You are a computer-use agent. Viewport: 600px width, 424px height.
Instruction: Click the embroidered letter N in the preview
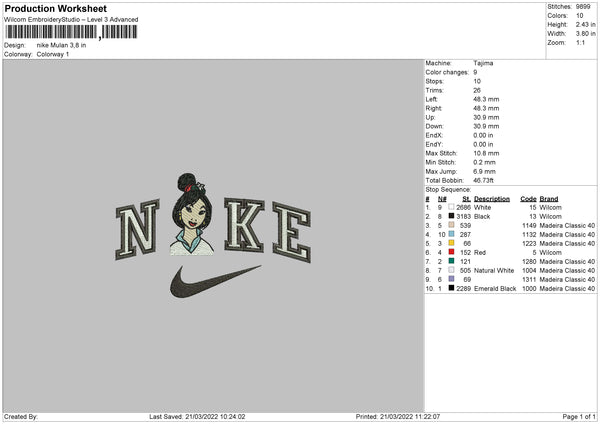pyautogui.click(x=137, y=230)
